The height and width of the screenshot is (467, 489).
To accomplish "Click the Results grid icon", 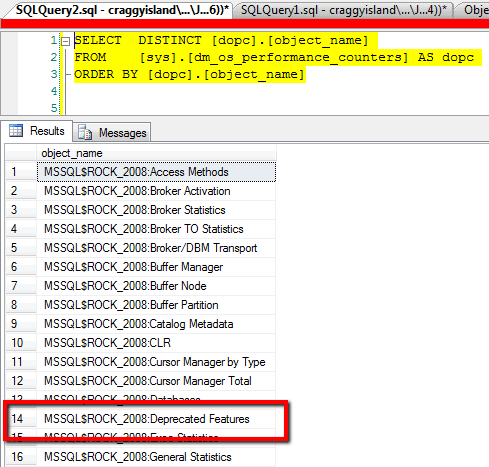I will (x=16, y=130).
